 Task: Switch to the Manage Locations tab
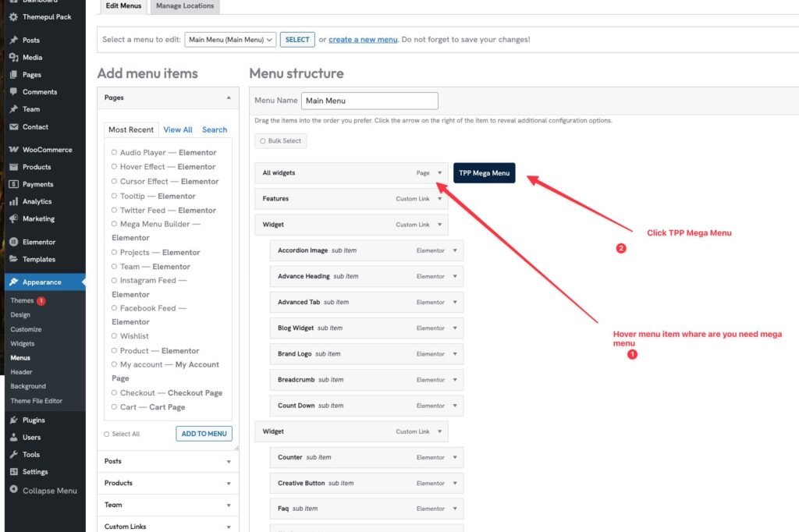click(x=185, y=6)
